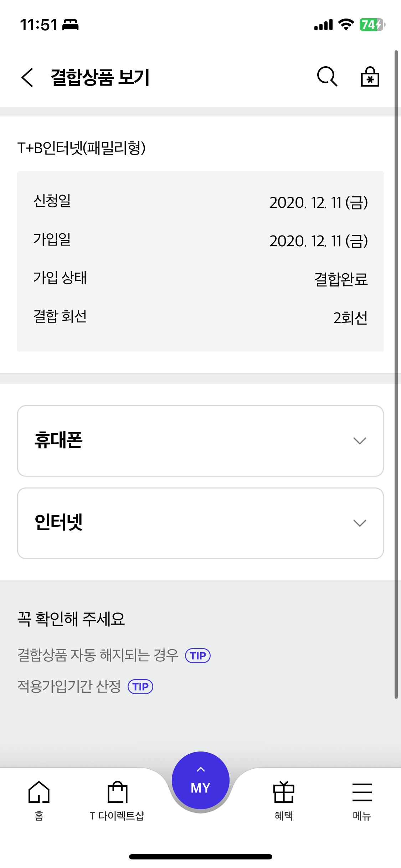
Task: Tap the back arrow icon
Action: tap(27, 77)
